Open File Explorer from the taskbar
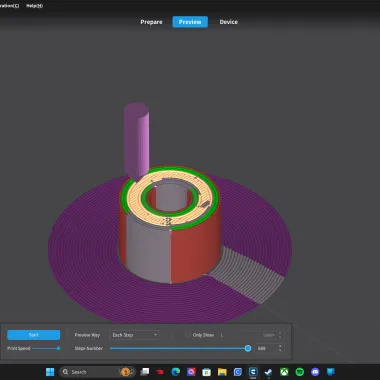Viewport: 380px width, 380px height. click(222, 372)
